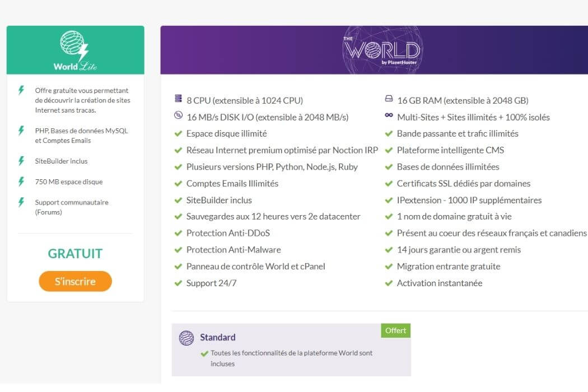The width and height of the screenshot is (588, 392).
Task: Click text 'Protection Anti-DDoS'
Action: 228,233
